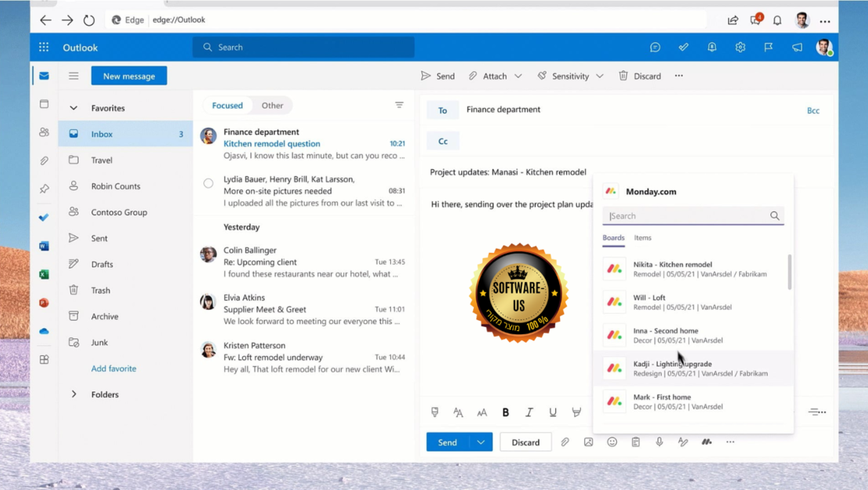Click Discard in the top toolbar
Image resolution: width=868 pixels, height=490 pixels.
pos(640,76)
